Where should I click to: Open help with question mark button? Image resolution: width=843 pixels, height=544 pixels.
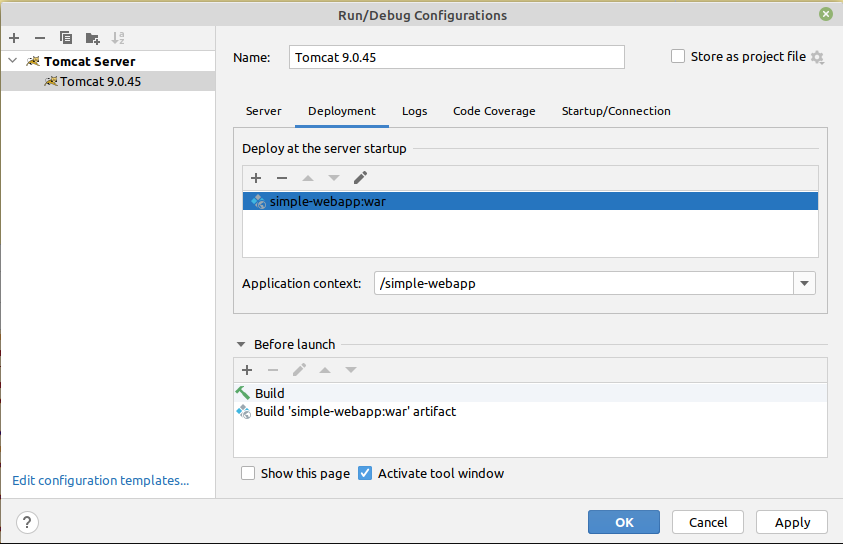tap(27, 522)
